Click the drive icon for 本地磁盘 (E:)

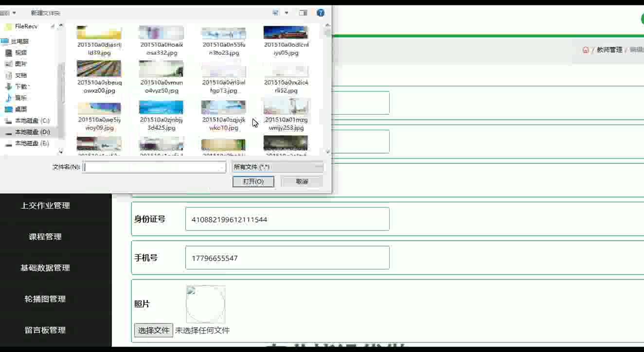8,143
